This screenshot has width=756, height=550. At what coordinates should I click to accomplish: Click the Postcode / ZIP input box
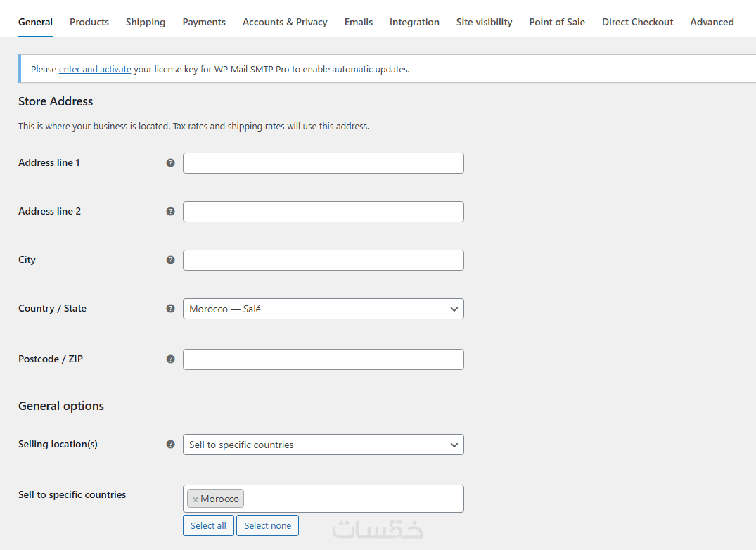[x=323, y=359]
